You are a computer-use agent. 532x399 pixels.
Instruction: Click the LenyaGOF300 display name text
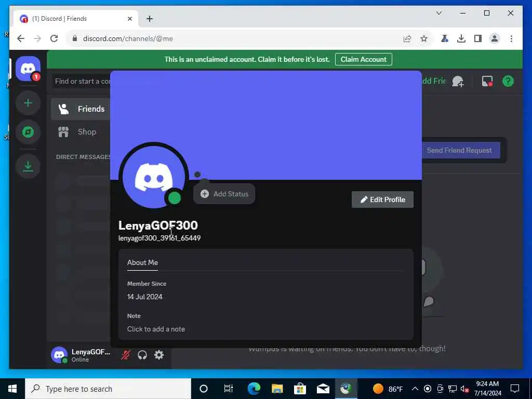coord(158,225)
